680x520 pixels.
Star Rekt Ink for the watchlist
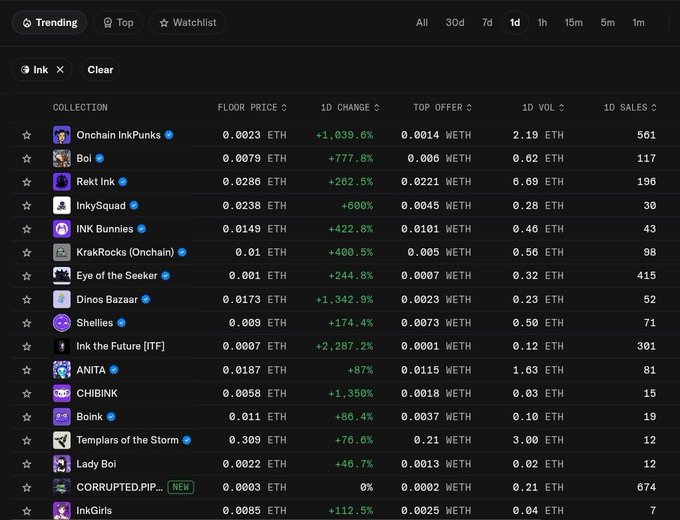pyautogui.click(x=27, y=182)
